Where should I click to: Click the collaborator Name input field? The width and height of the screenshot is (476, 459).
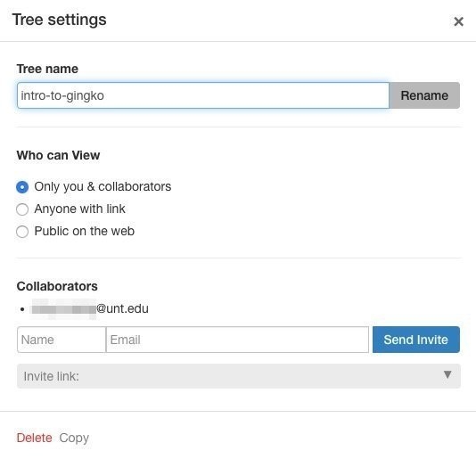pos(62,340)
